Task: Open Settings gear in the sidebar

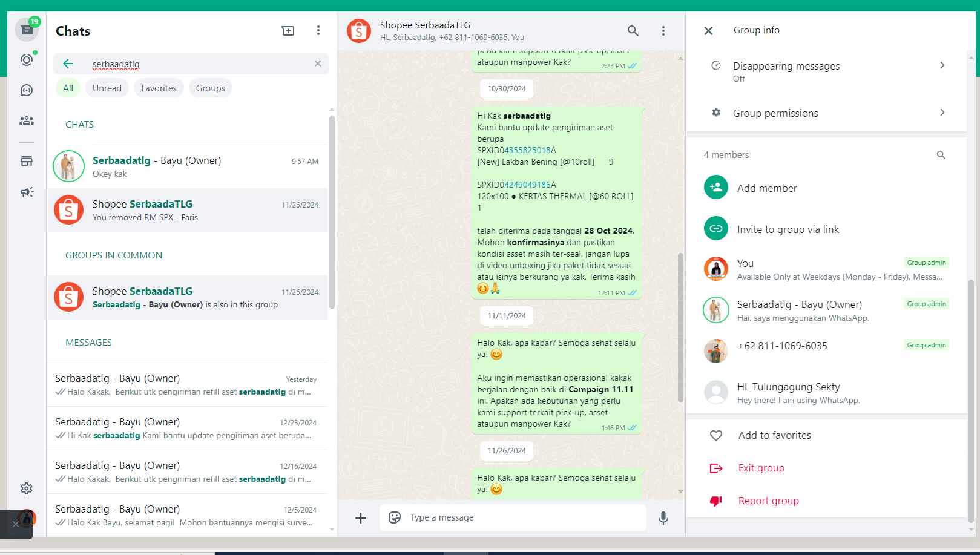Action: pos(27,488)
